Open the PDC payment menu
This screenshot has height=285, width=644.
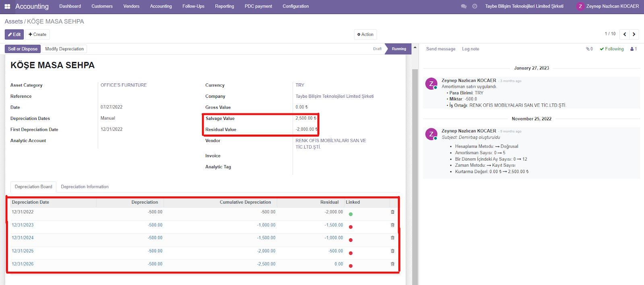258,6
